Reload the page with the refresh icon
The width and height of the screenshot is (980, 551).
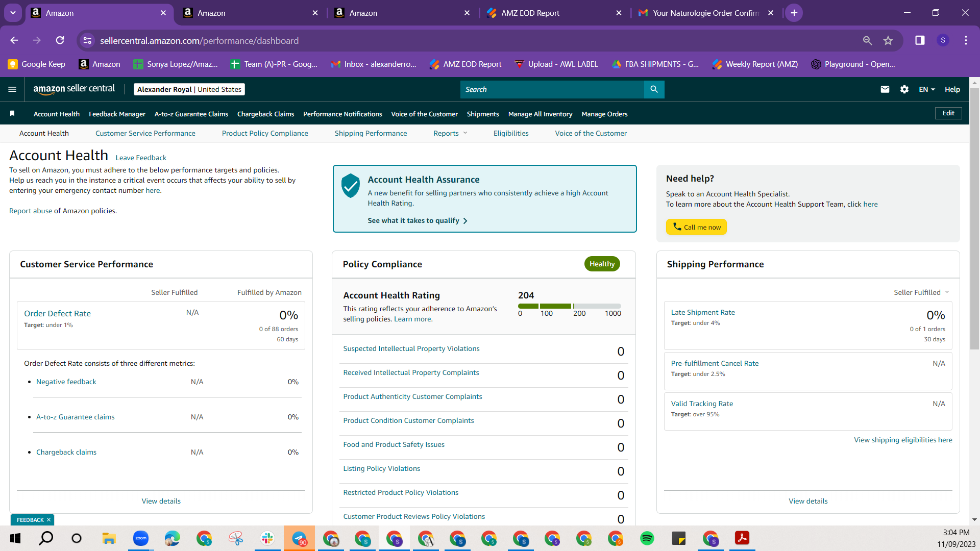click(x=60, y=40)
